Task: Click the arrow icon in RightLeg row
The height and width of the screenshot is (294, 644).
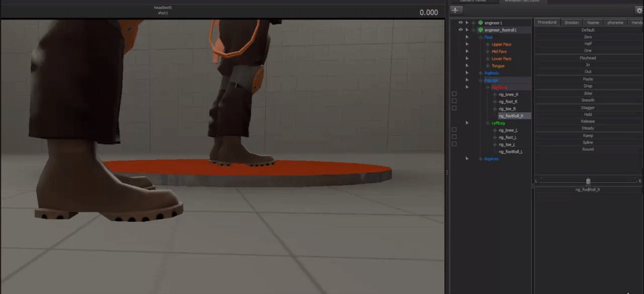Action: tap(467, 87)
